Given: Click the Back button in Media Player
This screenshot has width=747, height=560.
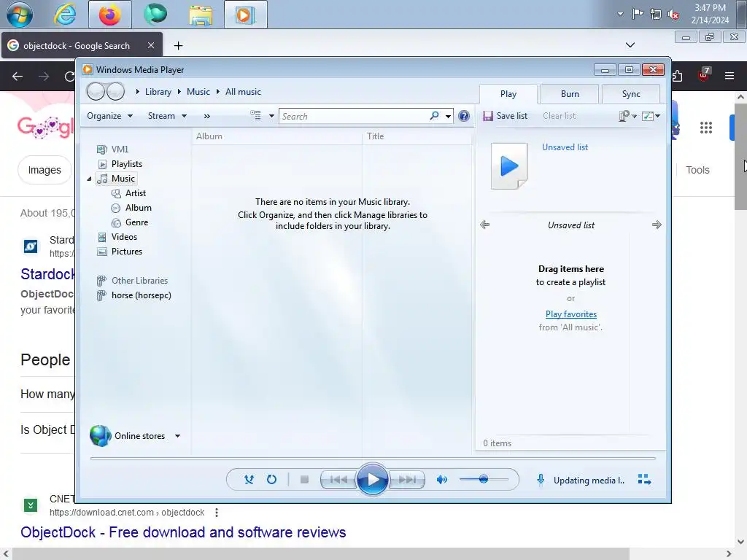Looking at the screenshot, I should 96,91.
